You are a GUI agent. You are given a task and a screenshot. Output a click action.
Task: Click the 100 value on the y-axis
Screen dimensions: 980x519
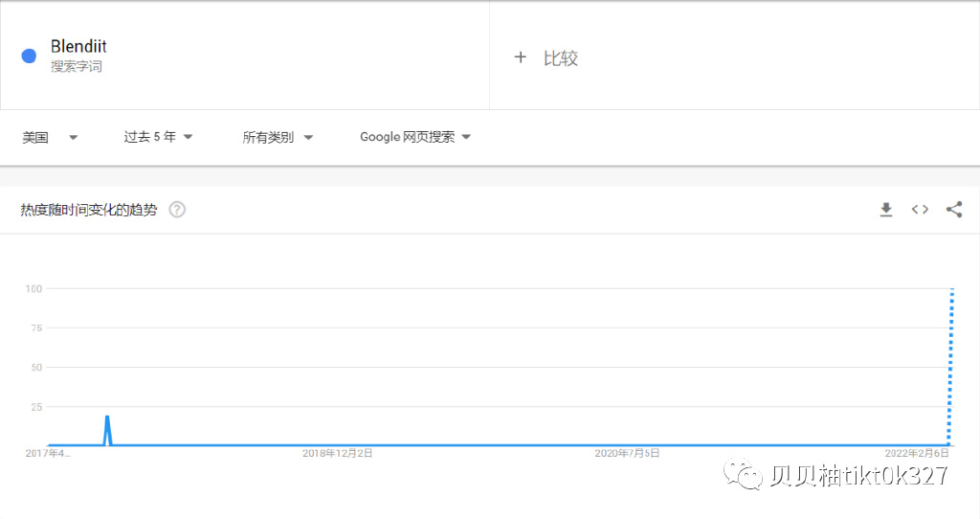click(33, 289)
